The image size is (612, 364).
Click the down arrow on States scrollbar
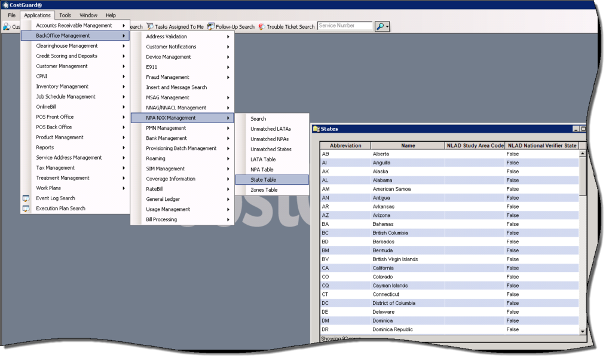[582, 331]
